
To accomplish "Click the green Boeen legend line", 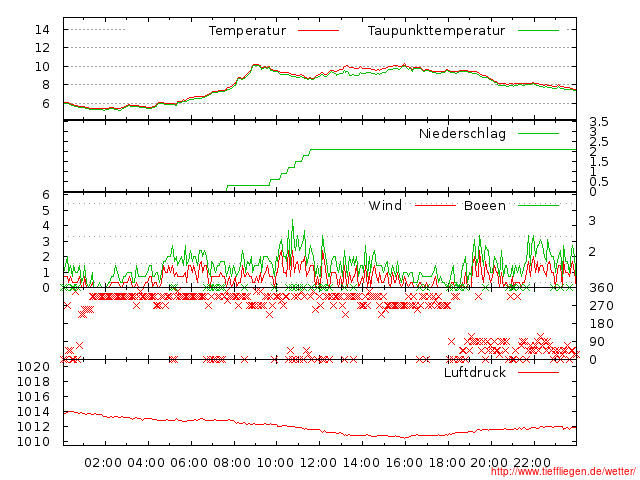I will pos(538,205).
